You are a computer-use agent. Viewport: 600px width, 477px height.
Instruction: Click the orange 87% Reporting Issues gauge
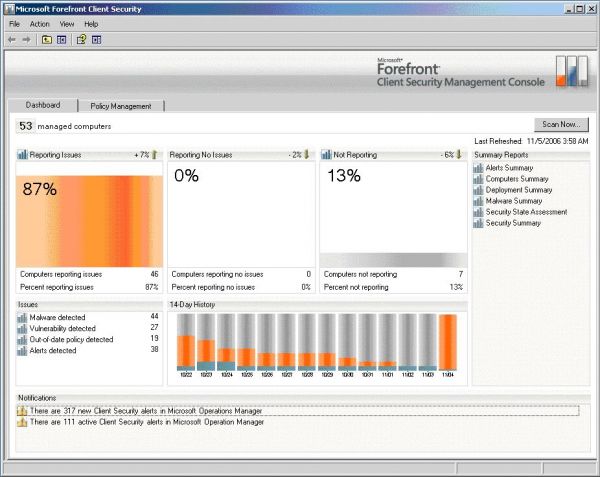click(x=89, y=221)
